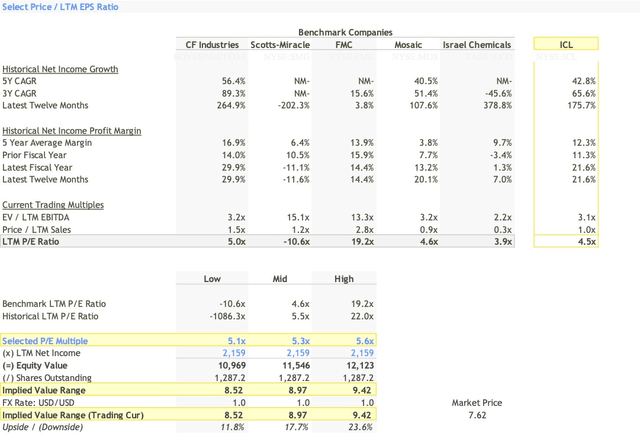Click Israel Chemicals -3.4% prior year margin

coord(500,155)
